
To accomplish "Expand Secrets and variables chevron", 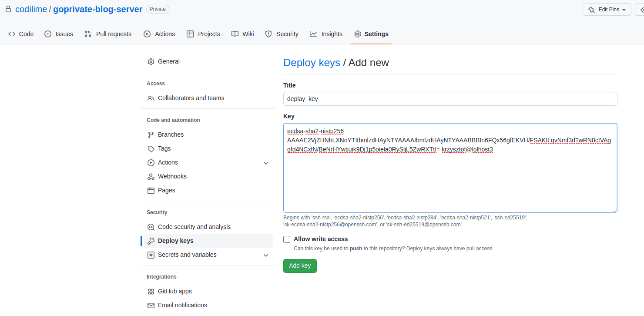I will point(266,255).
